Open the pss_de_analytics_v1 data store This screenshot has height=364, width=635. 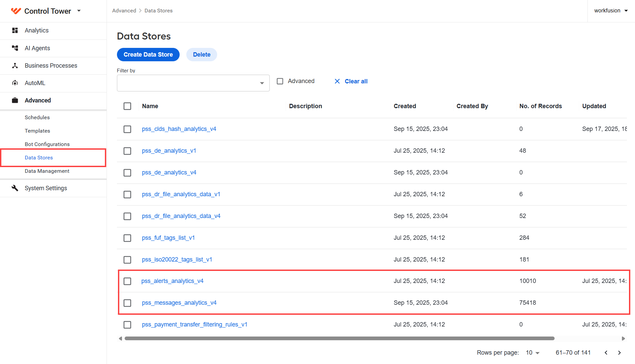pos(169,151)
